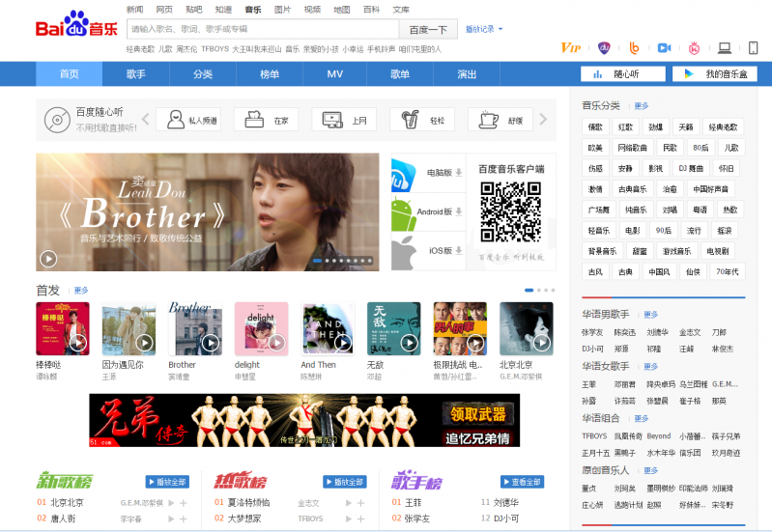
Task: Add 北京北京 in 新歌榜 via plus icon
Action: point(184,503)
